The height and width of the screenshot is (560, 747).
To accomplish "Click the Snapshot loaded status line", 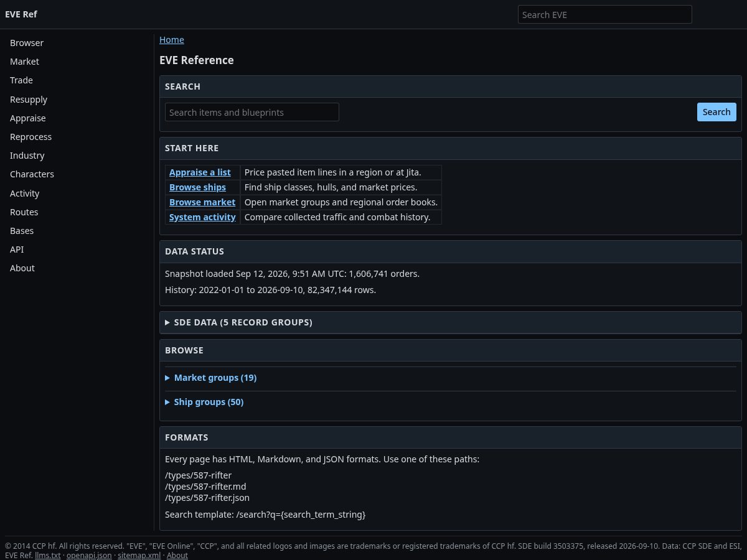I will pyautogui.click(x=292, y=274).
